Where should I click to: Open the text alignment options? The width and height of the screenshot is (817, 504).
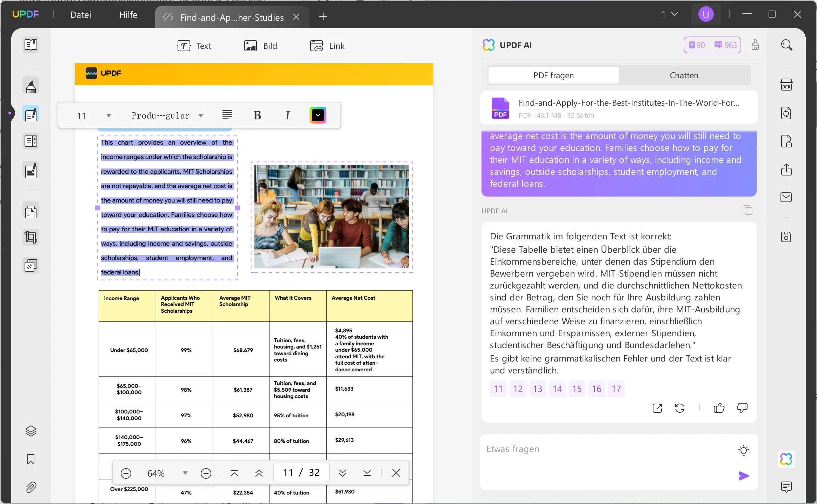227,115
